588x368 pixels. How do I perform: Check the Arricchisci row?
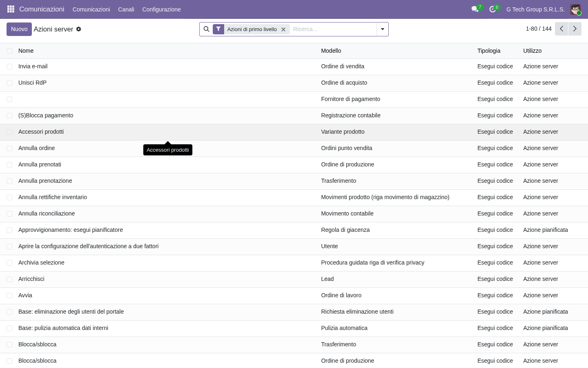point(9,279)
